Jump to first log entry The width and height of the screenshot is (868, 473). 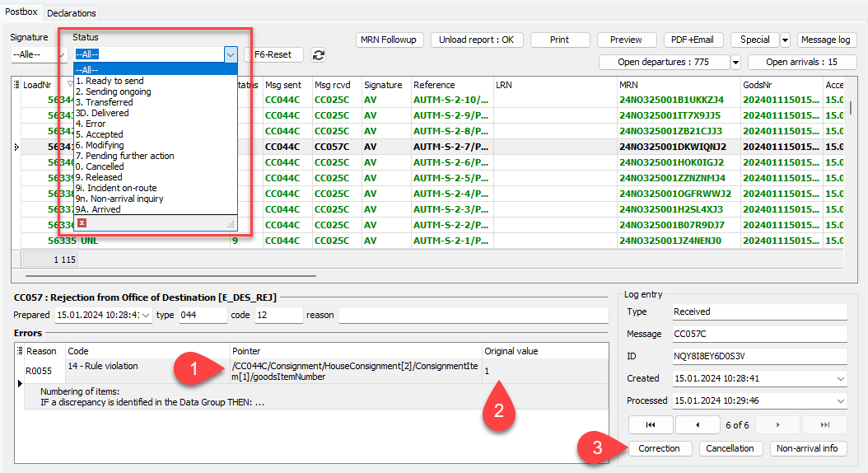coord(650,424)
